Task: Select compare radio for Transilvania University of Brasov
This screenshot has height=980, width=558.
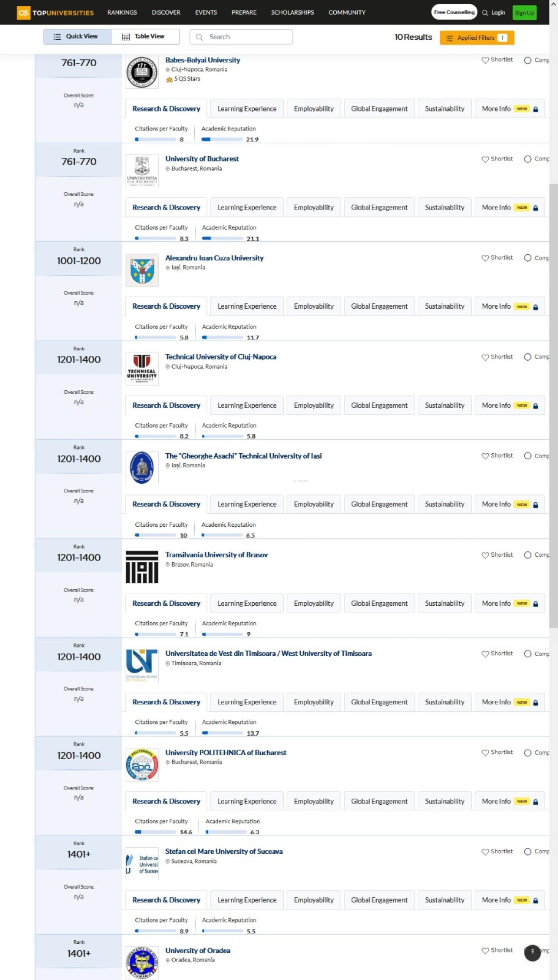Action: [527, 555]
